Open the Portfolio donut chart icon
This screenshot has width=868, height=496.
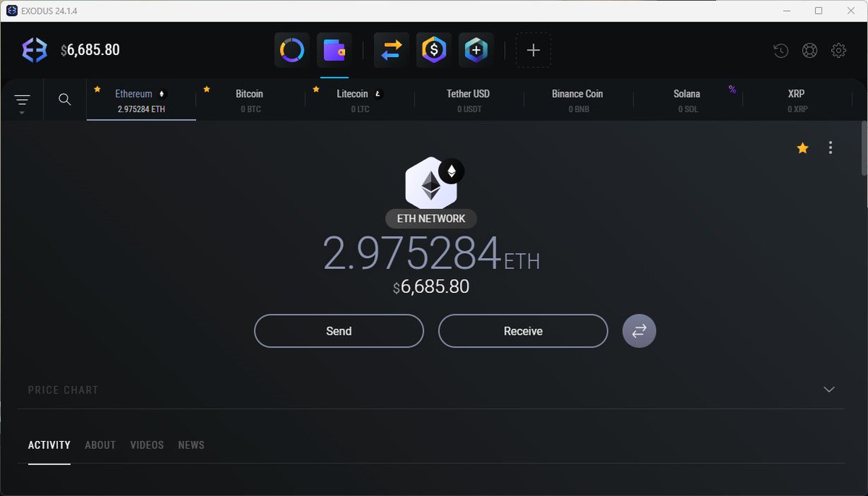tap(292, 50)
